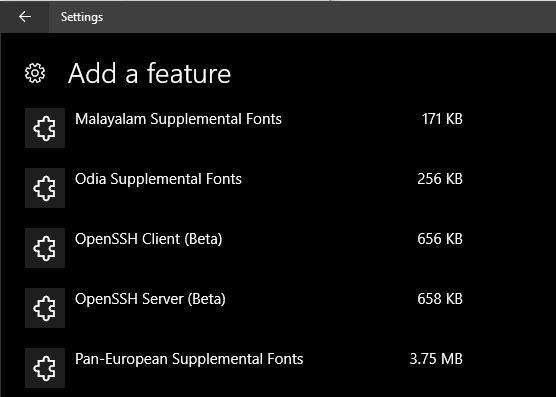The width and height of the screenshot is (556, 397).
Task: Click the puzzle icon for OpenSSH Server (Beta)
Action: (x=45, y=308)
